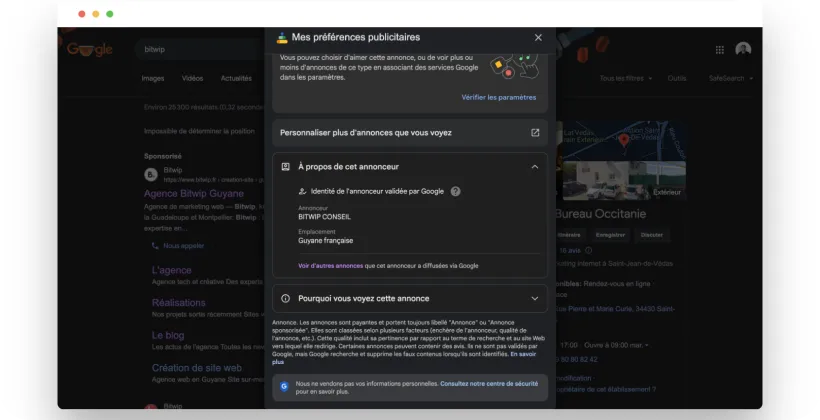Viewport: 820px width, 420px height.
Task: Click the phone icon beside Nous appeler
Action: (155, 246)
